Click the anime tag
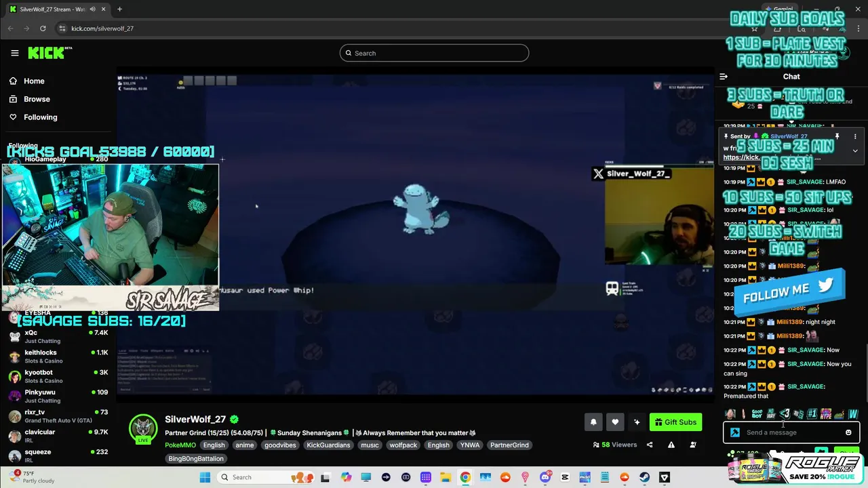Screen dimensions: 868x488 point(244,445)
